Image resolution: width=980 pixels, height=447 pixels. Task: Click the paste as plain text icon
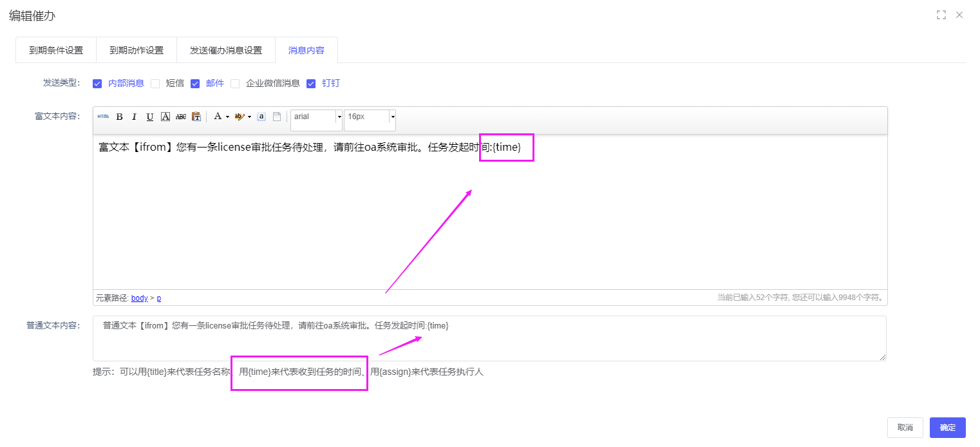[196, 117]
